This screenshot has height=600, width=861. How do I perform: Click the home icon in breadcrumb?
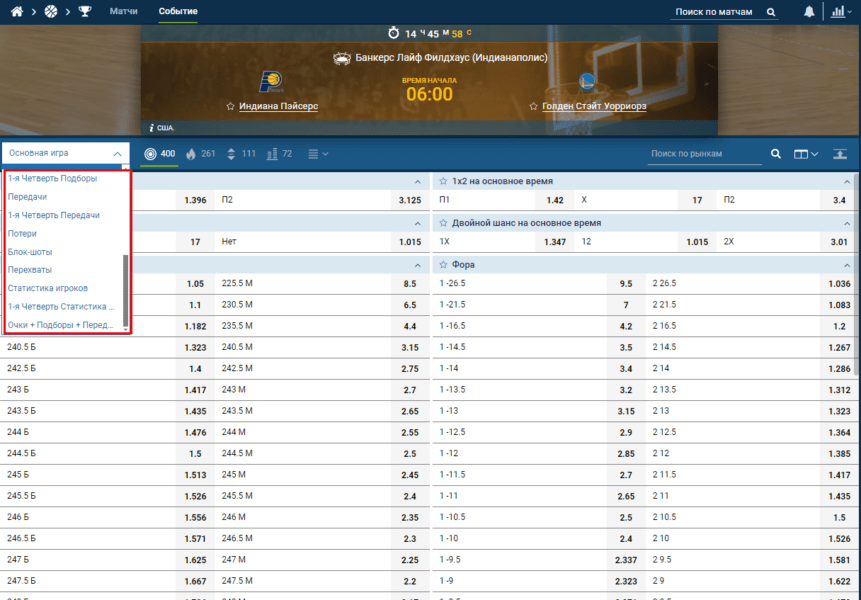tap(16, 12)
